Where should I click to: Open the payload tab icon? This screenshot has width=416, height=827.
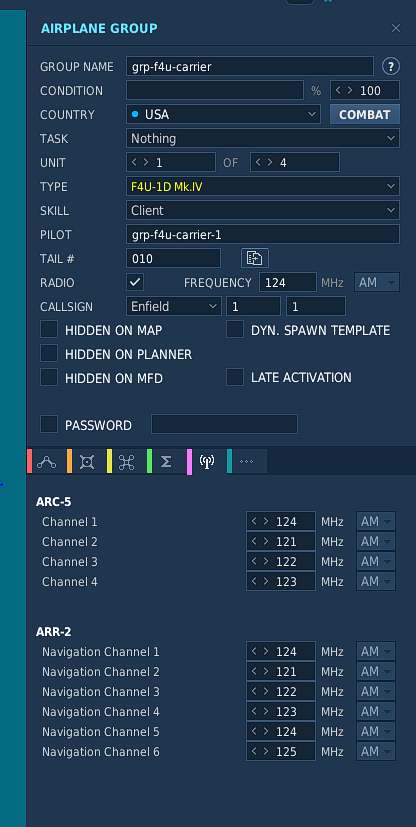pos(86,462)
